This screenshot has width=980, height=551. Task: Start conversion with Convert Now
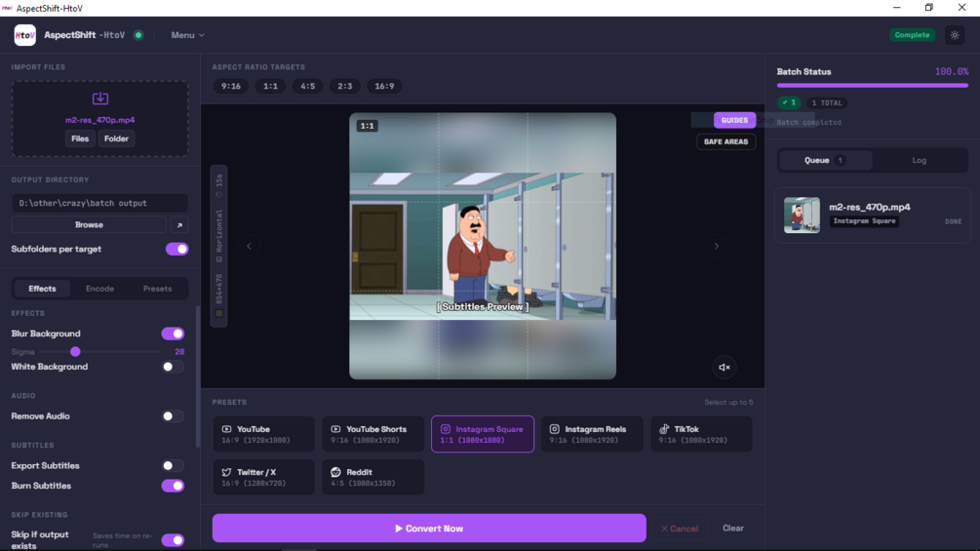(x=429, y=529)
